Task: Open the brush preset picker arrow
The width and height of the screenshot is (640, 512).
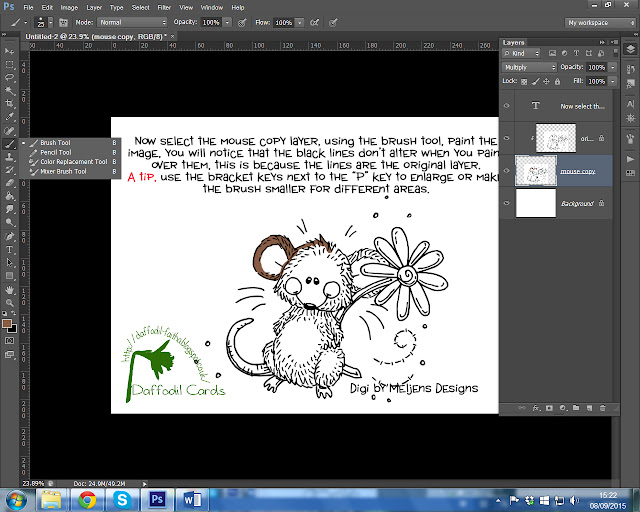Action: click(x=51, y=22)
